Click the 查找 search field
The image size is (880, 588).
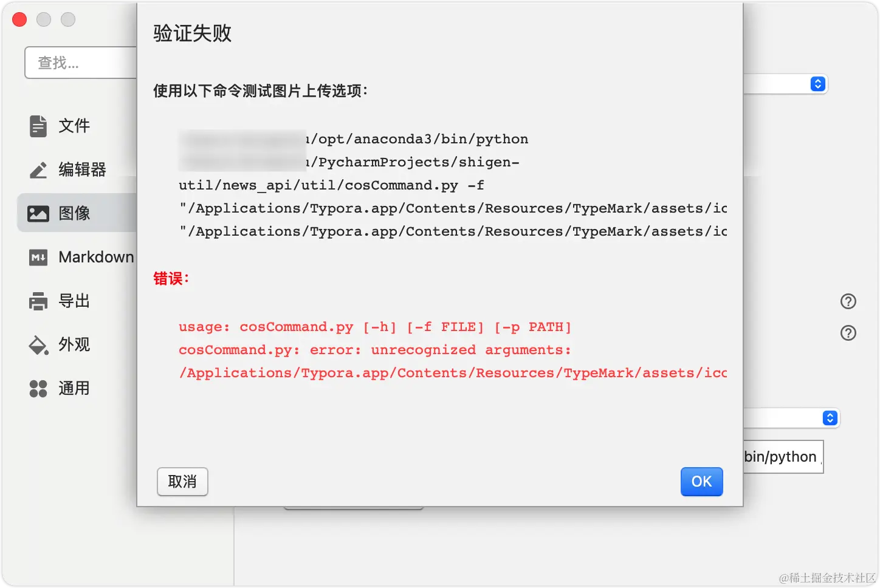coord(81,63)
